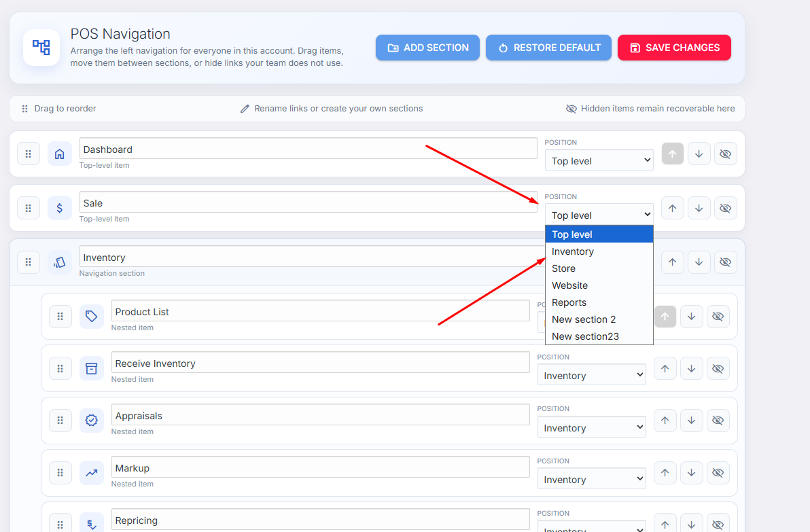
Task: Click the Markup trend icon
Action: click(x=92, y=473)
